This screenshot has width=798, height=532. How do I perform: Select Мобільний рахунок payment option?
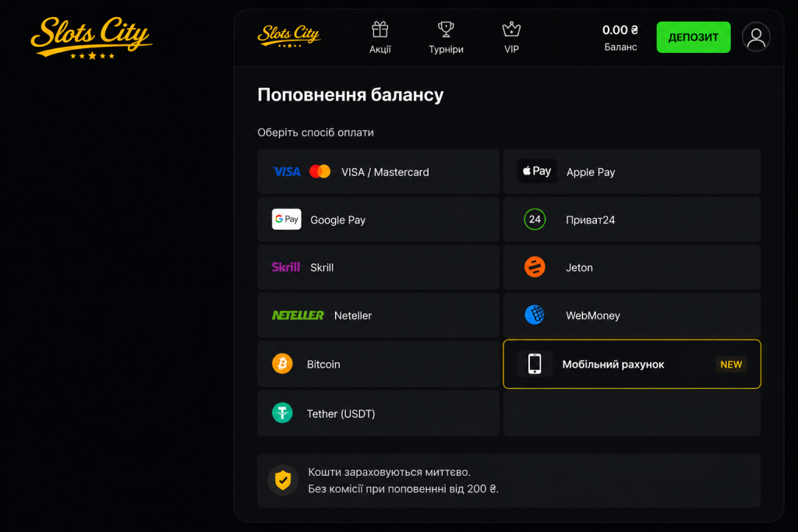coord(632,365)
